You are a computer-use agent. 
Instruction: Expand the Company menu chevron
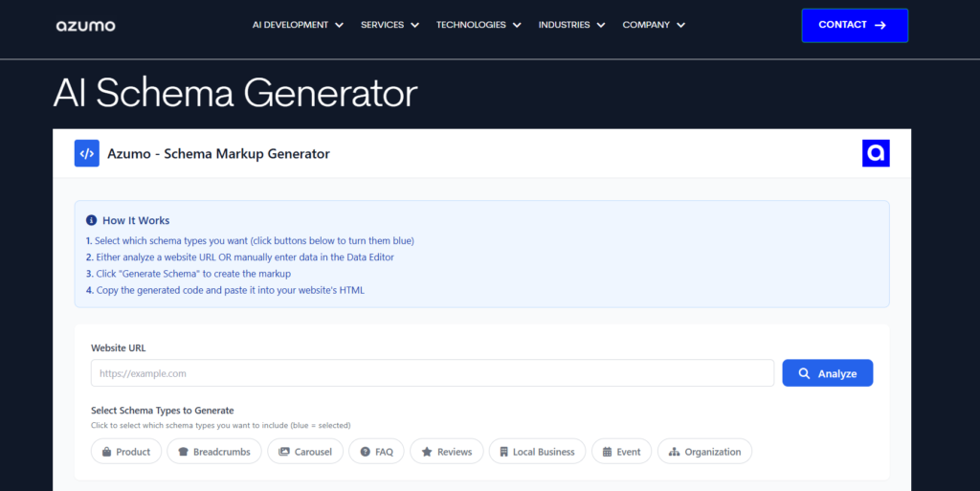[680, 26]
